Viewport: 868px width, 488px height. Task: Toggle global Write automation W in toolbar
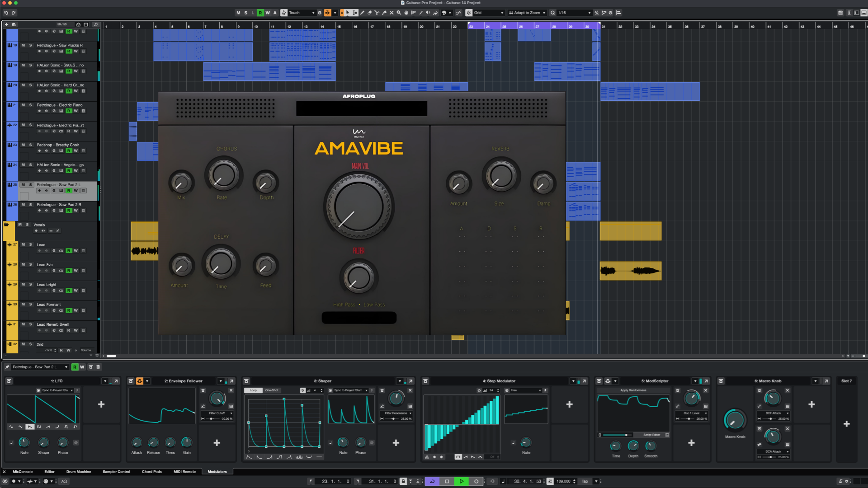tap(268, 13)
